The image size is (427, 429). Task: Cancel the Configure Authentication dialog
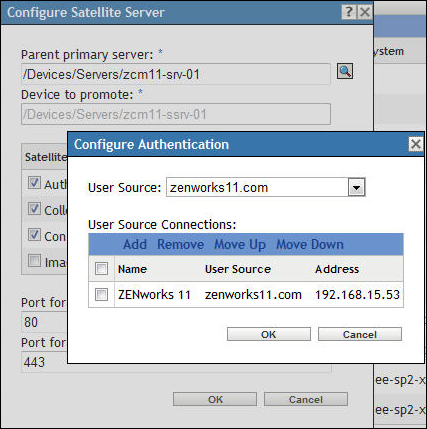[x=360, y=334]
